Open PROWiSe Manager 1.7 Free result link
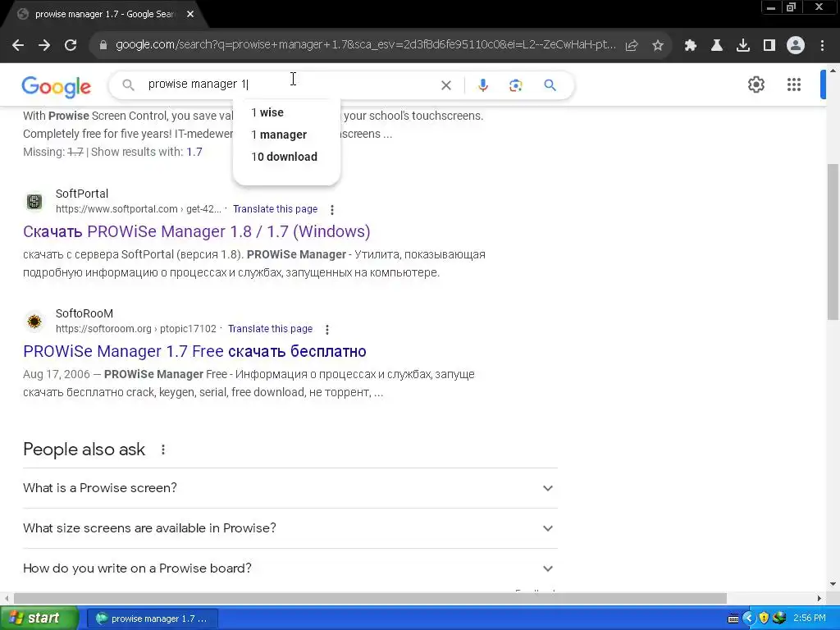Viewport: 840px width, 630px height. click(194, 351)
